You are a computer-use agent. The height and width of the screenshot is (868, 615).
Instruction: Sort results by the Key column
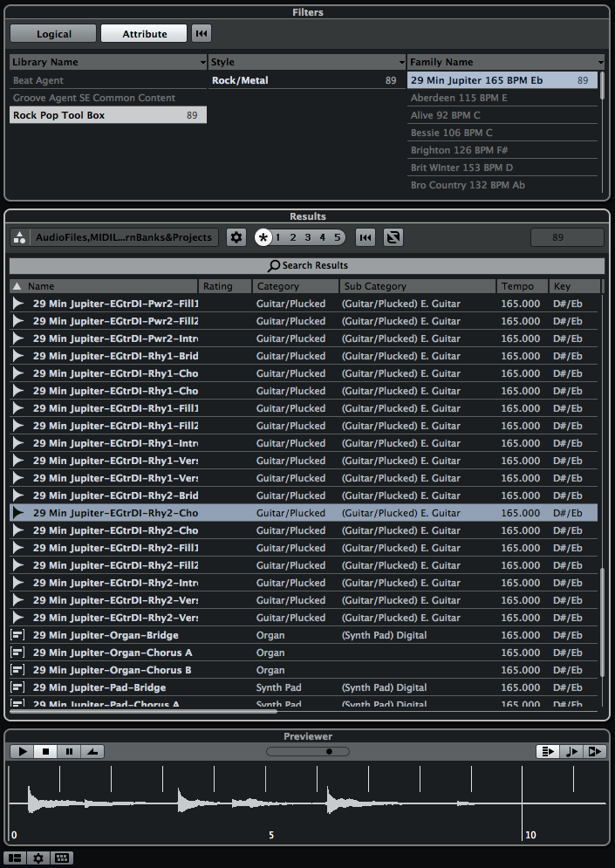click(x=575, y=286)
